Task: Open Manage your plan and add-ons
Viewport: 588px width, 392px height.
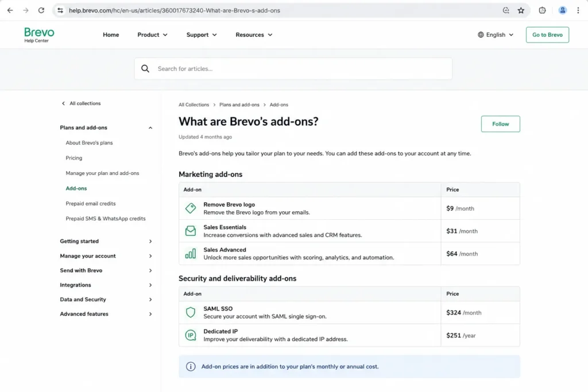Action: pyautogui.click(x=102, y=173)
